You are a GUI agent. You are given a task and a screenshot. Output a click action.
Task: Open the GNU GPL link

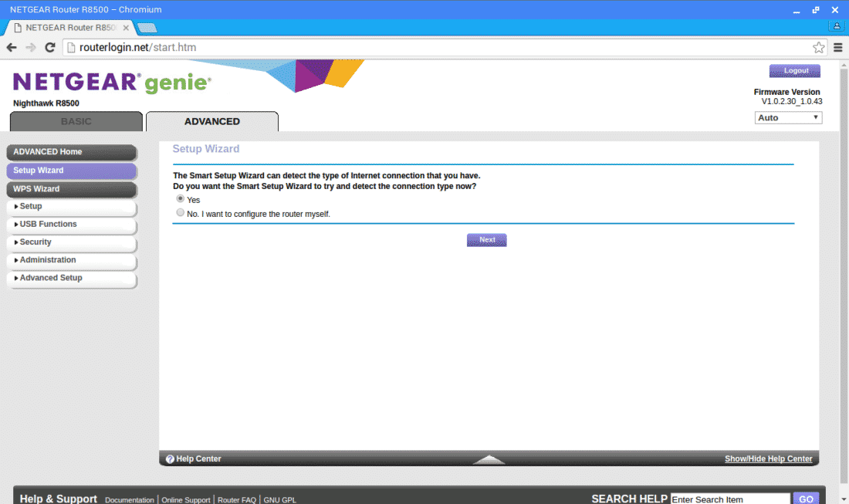click(280, 499)
